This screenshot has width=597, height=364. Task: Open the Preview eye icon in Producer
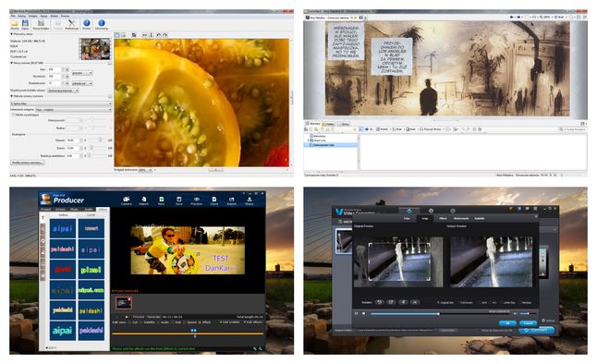(x=197, y=200)
